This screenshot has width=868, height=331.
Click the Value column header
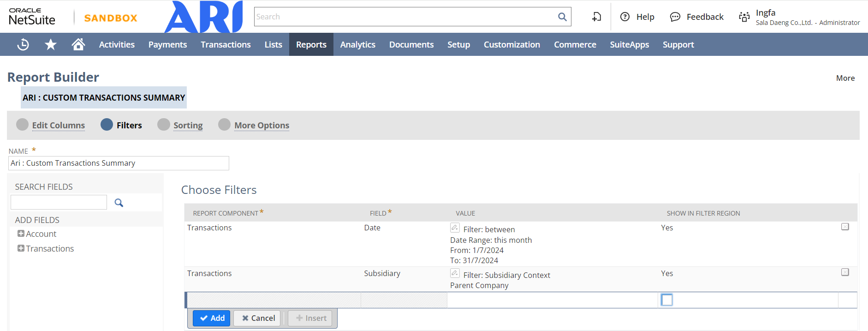(465, 213)
